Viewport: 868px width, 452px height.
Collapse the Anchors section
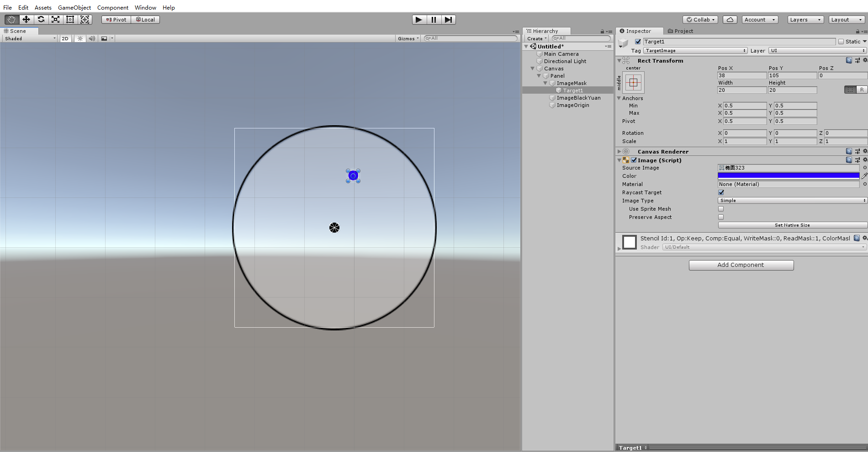coord(619,98)
